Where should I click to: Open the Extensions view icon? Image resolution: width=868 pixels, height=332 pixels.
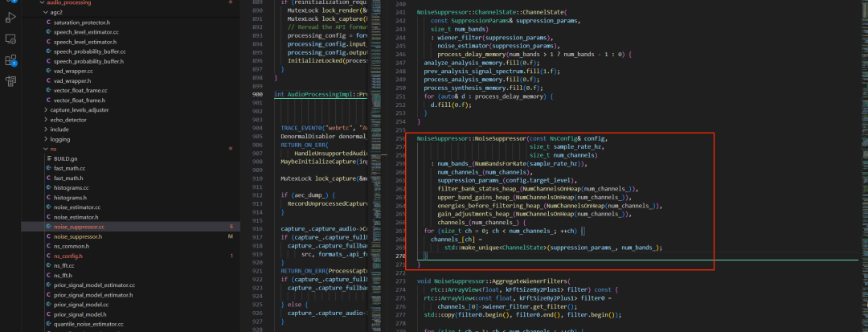(11, 59)
